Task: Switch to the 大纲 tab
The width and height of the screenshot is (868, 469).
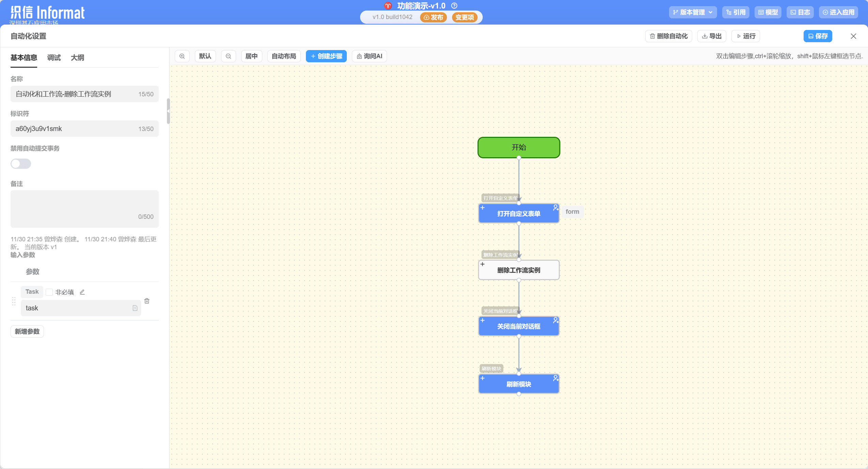Action: tap(77, 58)
